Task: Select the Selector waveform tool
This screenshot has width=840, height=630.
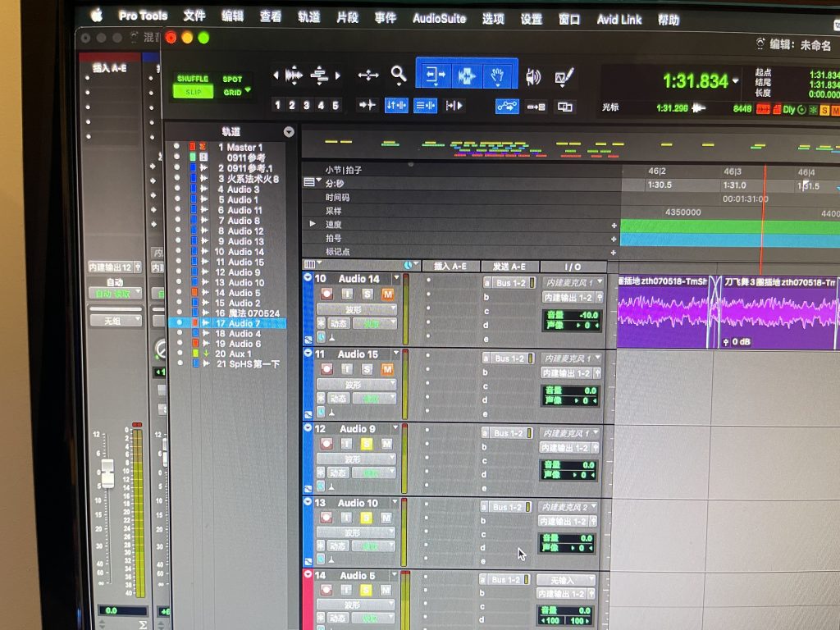Action: (x=467, y=75)
